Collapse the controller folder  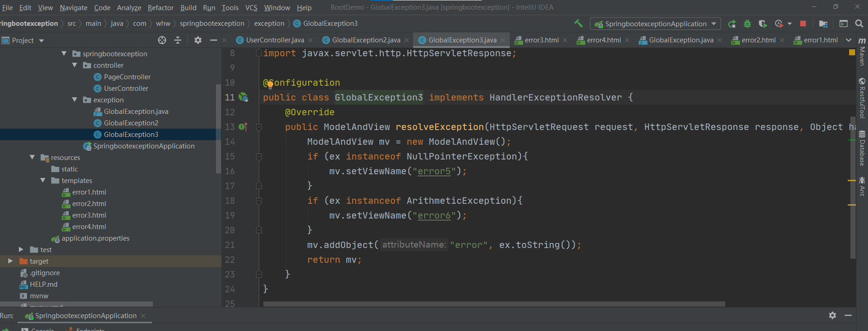tap(75, 65)
